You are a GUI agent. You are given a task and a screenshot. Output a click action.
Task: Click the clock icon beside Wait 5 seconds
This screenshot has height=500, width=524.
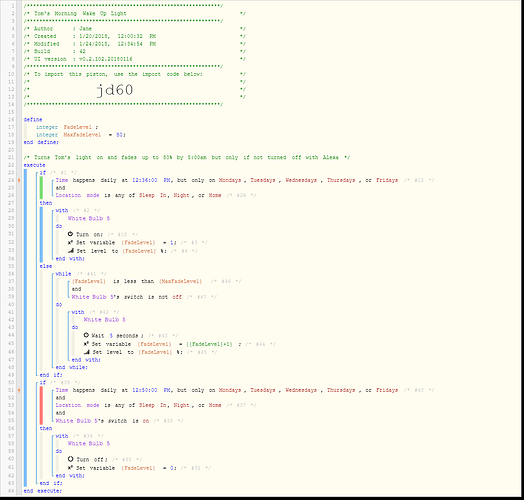86,335
